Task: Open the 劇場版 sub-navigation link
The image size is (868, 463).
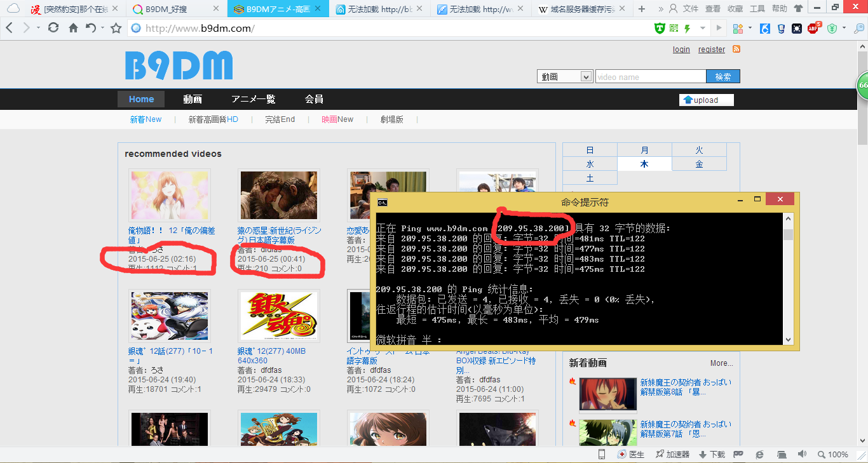Action: coord(392,119)
